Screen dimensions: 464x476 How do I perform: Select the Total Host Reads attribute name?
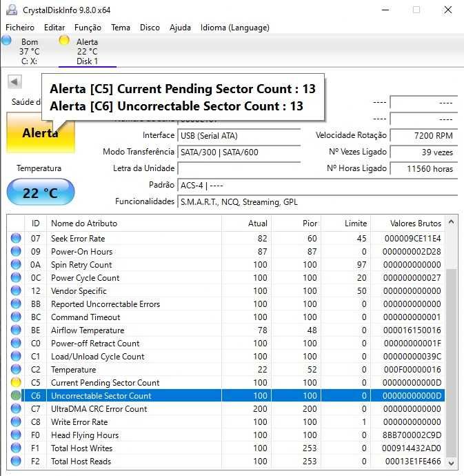81,461
